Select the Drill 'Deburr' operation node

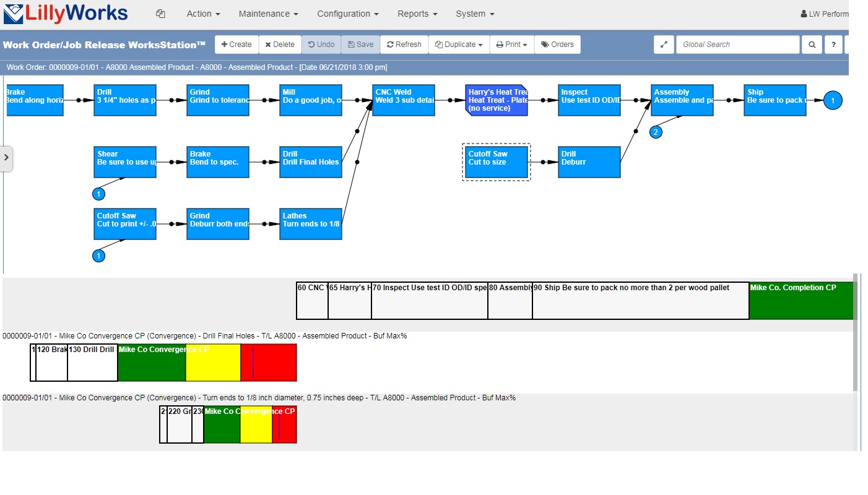coord(589,162)
